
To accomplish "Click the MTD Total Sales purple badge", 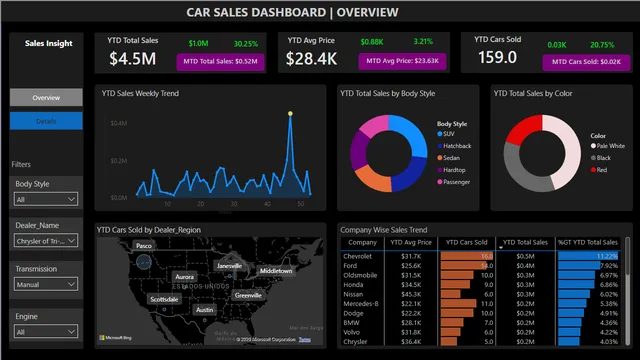I will [x=220, y=62].
